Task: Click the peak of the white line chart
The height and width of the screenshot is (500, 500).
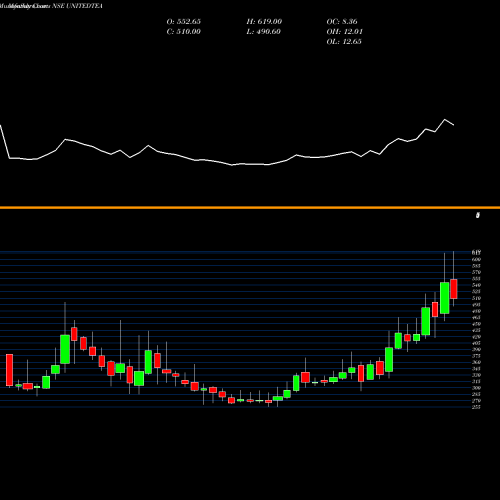Action: [x=445, y=119]
